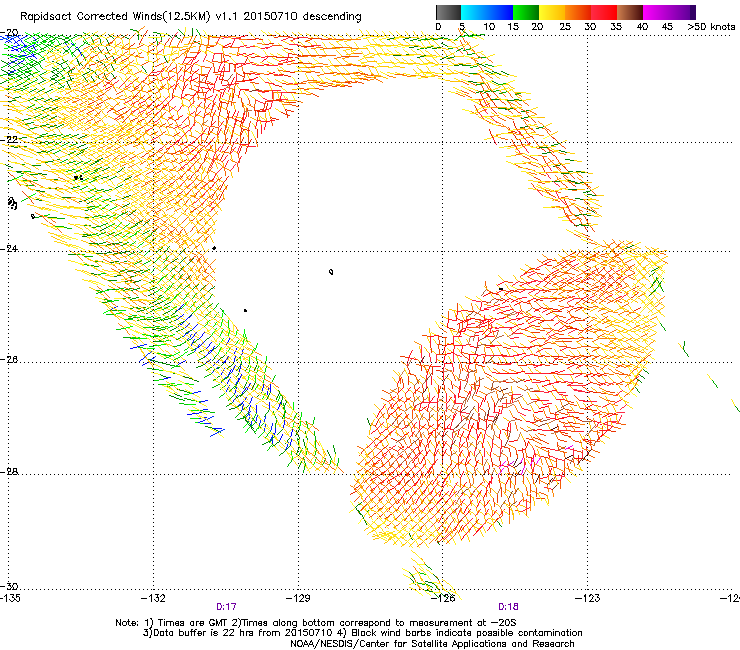740x650 pixels.
Task: Click the '-30' latitude axis label
Action: [9, 586]
